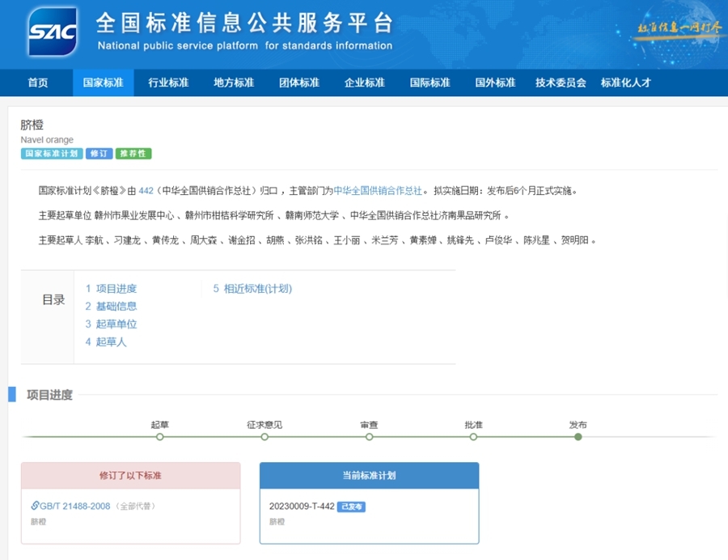Click the link icon beside GB/T 21488-2008

(35, 505)
